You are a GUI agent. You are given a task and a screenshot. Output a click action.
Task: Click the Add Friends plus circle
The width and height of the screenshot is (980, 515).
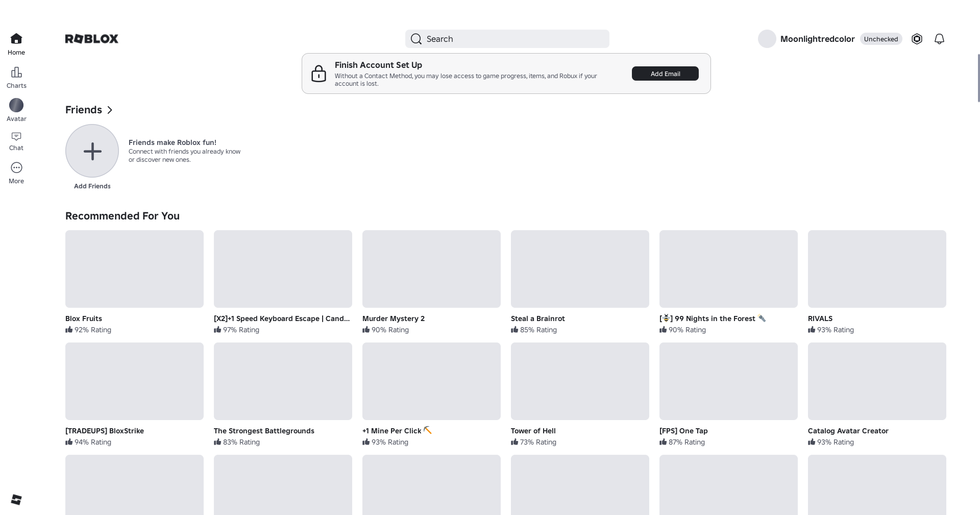(x=92, y=151)
